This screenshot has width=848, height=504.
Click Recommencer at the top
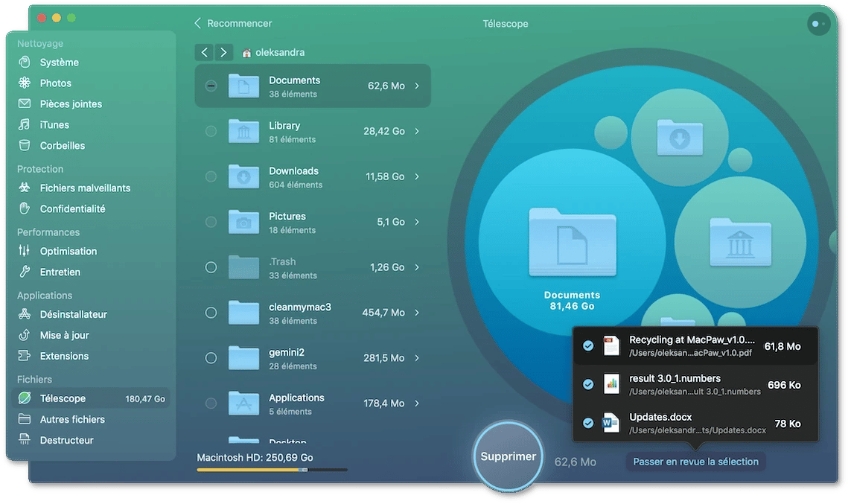tap(233, 23)
